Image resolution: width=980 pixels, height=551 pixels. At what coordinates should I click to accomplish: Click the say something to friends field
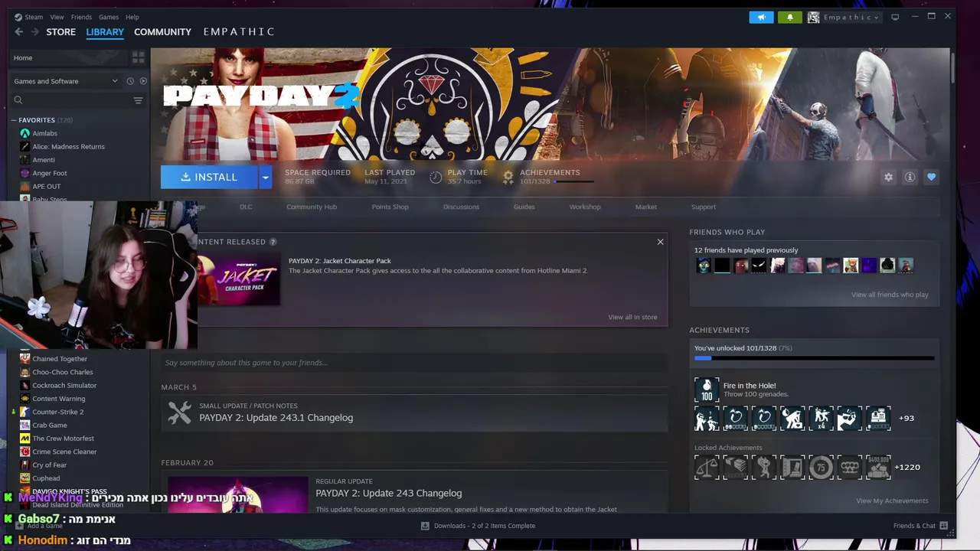(414, 363)
